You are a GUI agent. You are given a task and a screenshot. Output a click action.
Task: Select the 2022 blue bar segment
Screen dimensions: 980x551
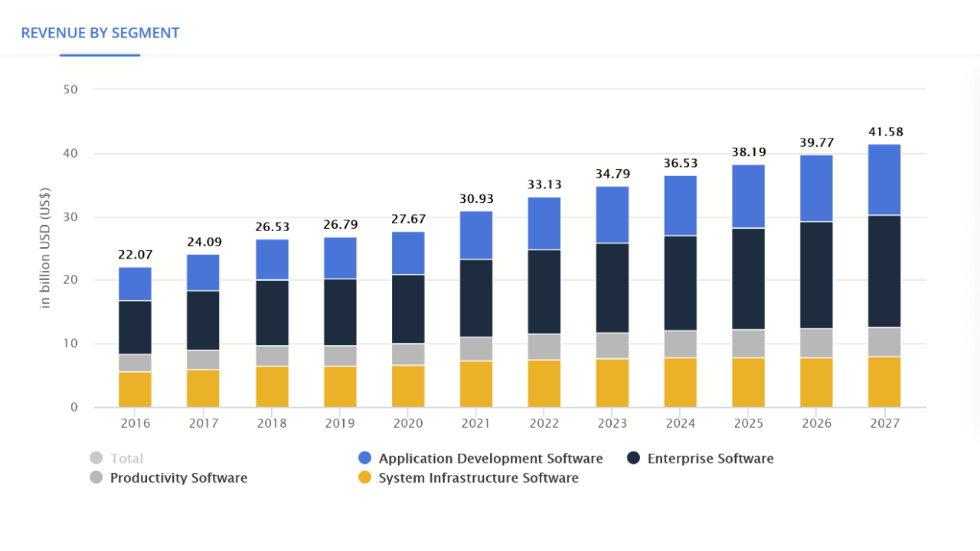click(x=544, y=223)
